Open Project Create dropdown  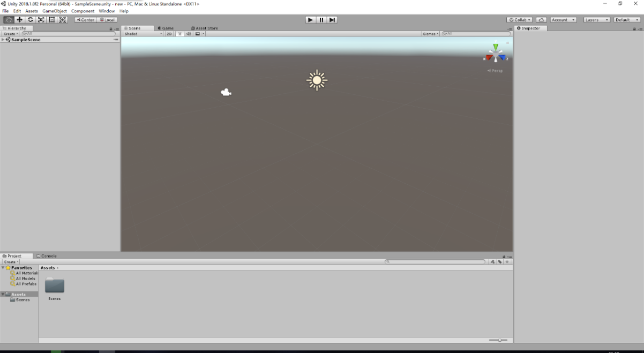click(x=11, y=262)
